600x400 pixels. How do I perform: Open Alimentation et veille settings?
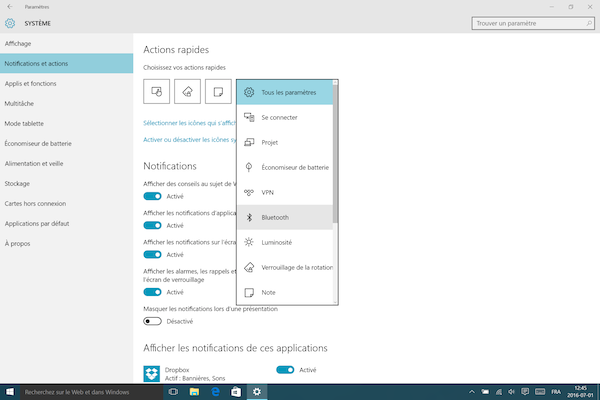(67, 163)
